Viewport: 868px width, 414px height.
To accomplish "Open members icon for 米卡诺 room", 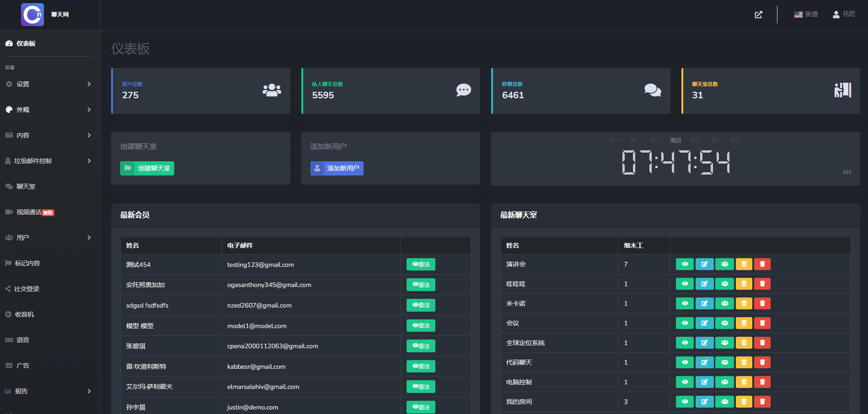I will 724,303.
